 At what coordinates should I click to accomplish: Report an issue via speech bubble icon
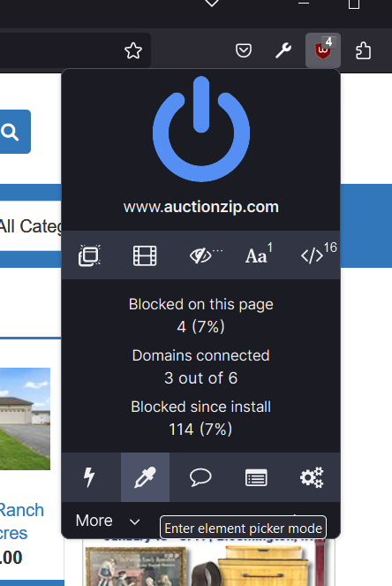pyautogui.click(x=200, y=477)
